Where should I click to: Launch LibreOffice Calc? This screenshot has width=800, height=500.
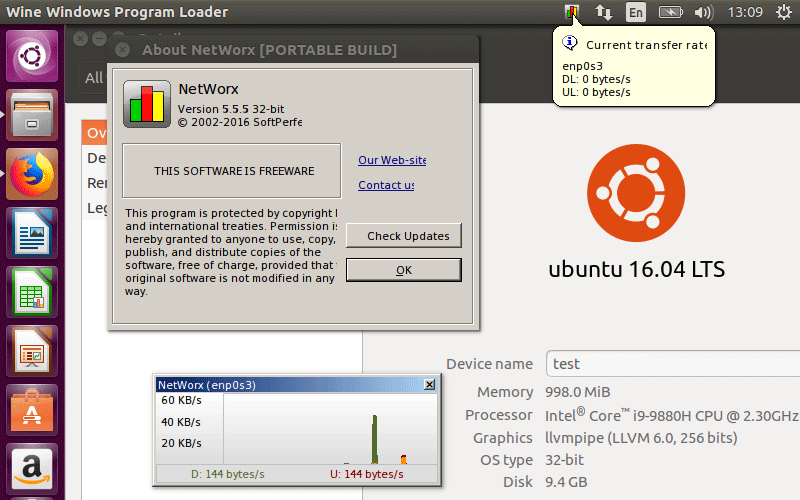pos(32,292)
